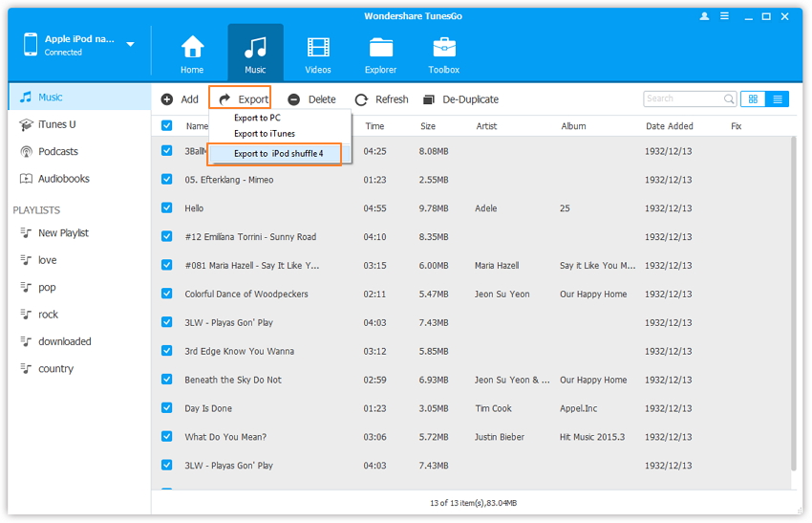
Task: Switch to list view icon
Action: click(x=778, y=98)
